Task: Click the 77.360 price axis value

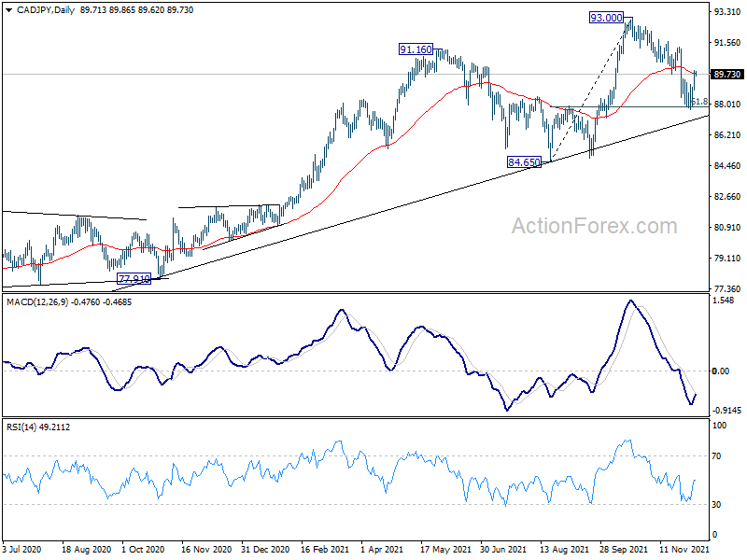Action: point(727,289)
